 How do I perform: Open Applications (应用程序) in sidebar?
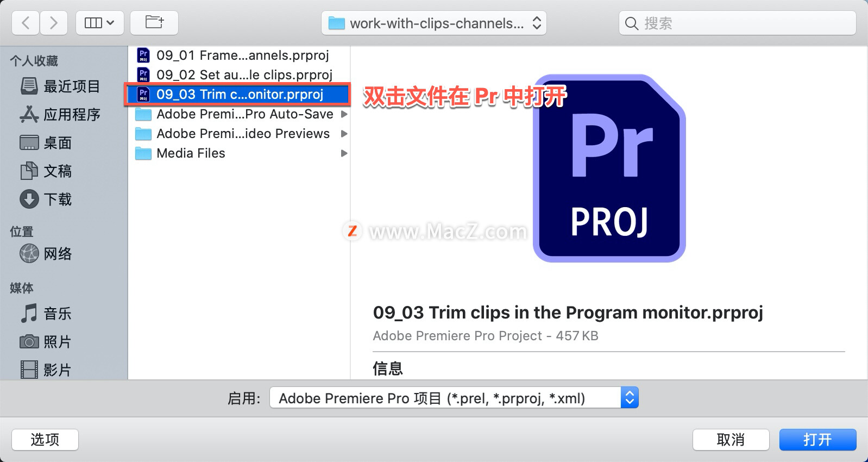60,115
